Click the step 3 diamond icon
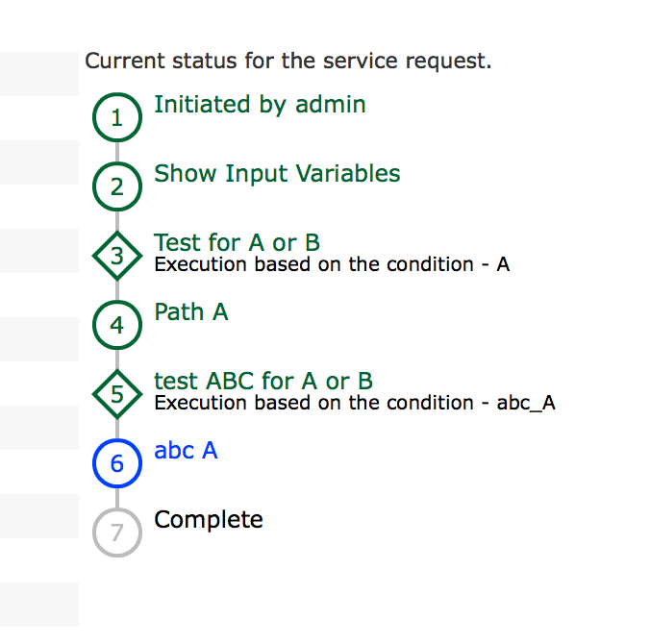The image size is (650, 644). pos(117,256)
